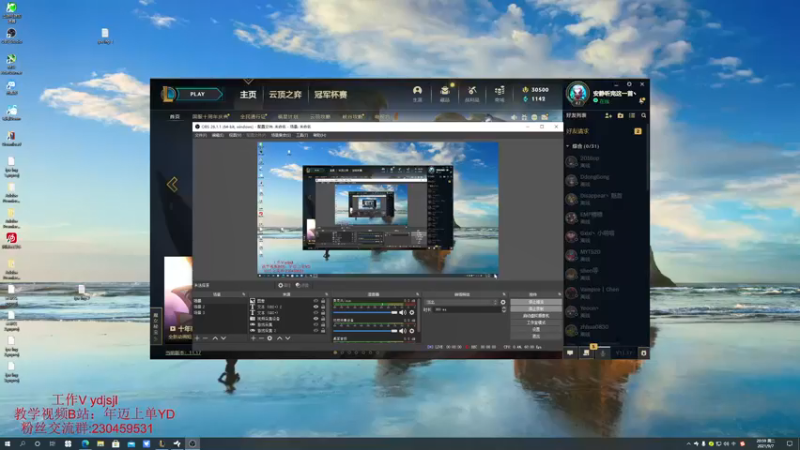Viewport: 800px width, 450px height.
Task: Open the scene transition type dropdown
Action: (x=461, y=302)
